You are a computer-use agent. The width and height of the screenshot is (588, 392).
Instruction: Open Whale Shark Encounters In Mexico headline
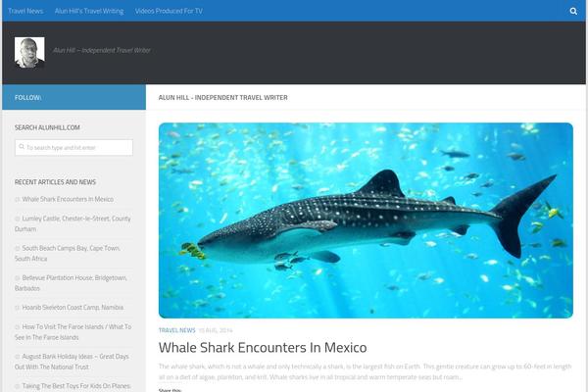[263, 348]
